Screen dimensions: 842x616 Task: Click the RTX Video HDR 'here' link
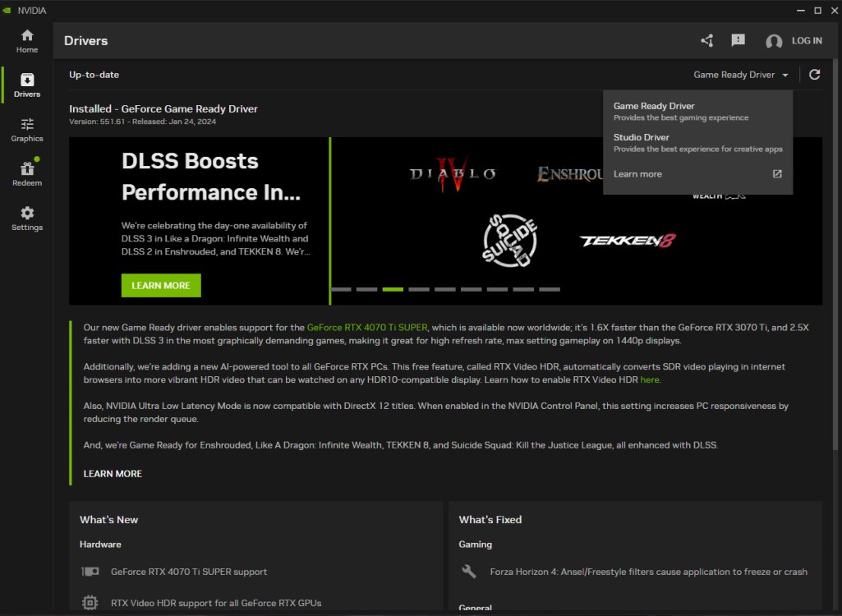point(649,379)
